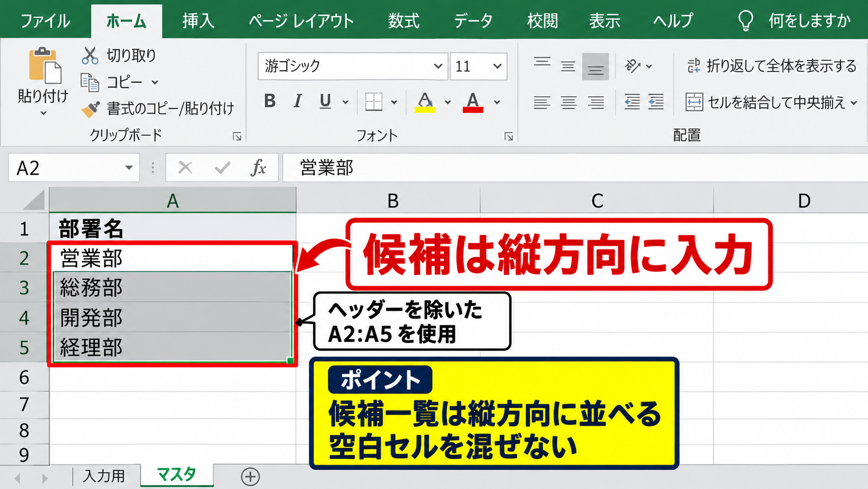The width and height of the screenshot is (868, 489).
Task: Click the Insert Function fx button
Action: (258, 168)
